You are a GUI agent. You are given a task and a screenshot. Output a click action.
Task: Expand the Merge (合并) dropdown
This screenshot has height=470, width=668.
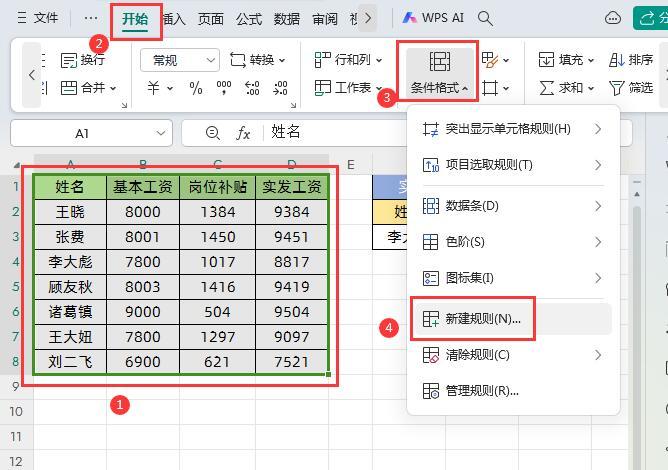click(89, 88)
